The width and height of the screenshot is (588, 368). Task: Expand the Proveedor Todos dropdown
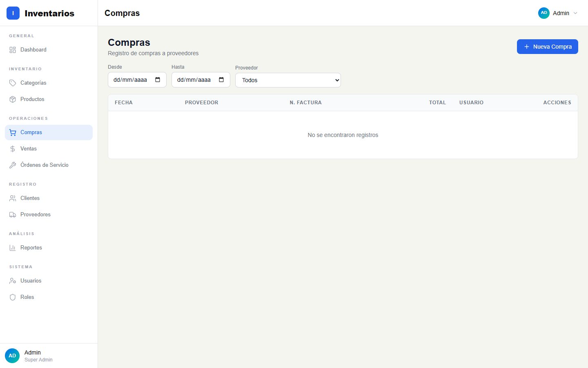point(288,80)
